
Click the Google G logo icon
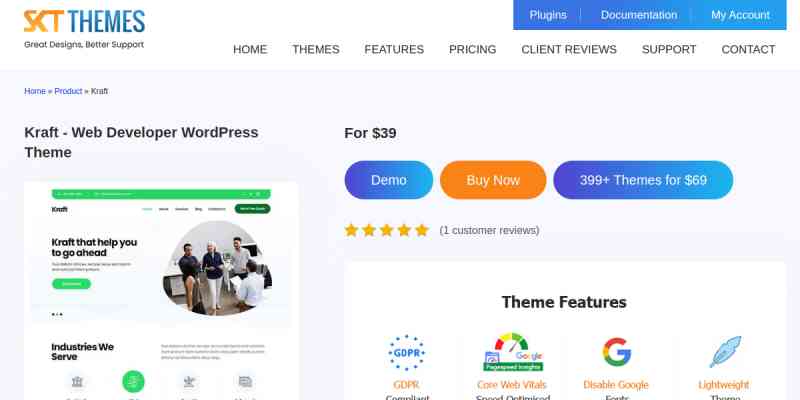(616, 352)
